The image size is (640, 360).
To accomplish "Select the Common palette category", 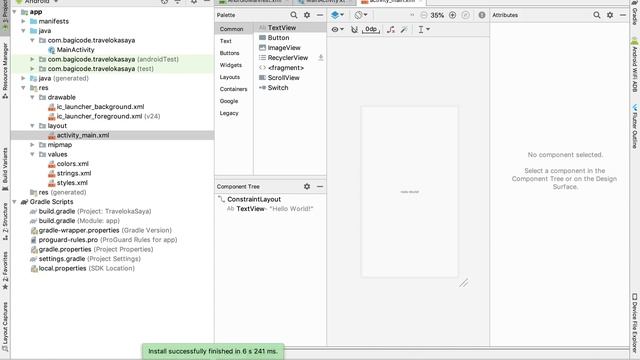I will click(x=231, y=29).
